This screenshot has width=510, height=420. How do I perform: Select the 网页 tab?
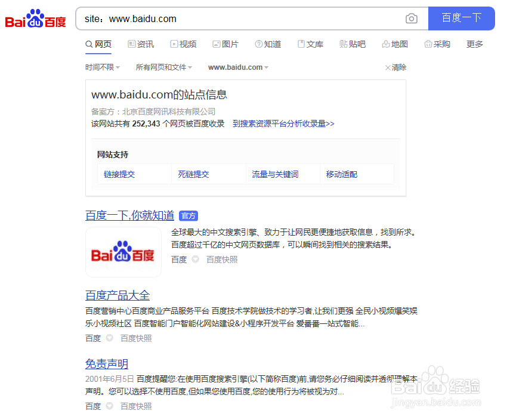point(98,44)
